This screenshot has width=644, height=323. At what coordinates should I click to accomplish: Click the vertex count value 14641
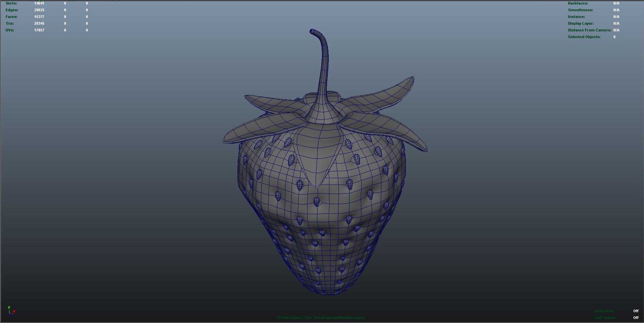tap(39, 3)
